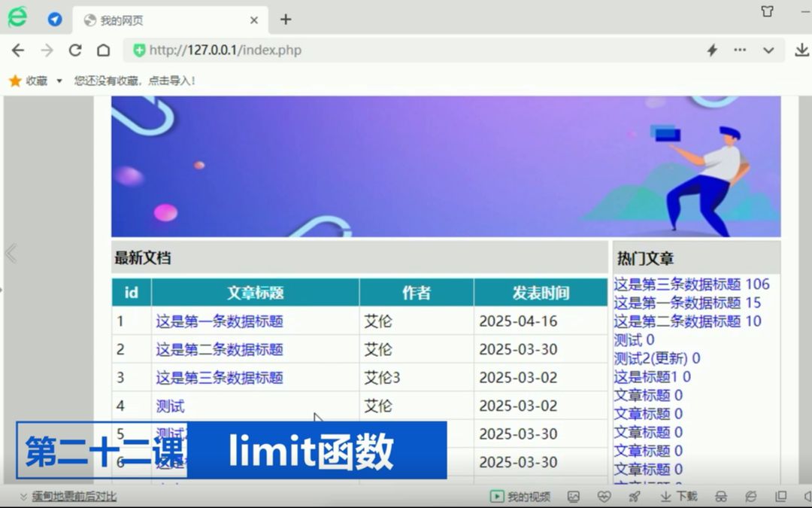Click the home button in toolbar

point(103,50)
